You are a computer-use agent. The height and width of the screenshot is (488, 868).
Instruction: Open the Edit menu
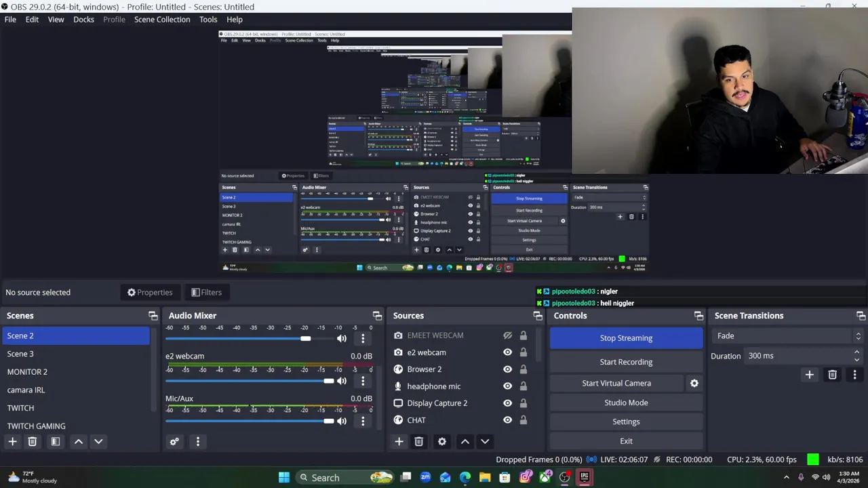32,20
